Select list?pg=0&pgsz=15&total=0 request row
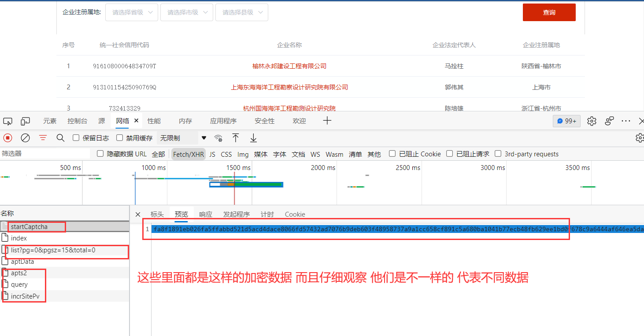 [65, 250]
